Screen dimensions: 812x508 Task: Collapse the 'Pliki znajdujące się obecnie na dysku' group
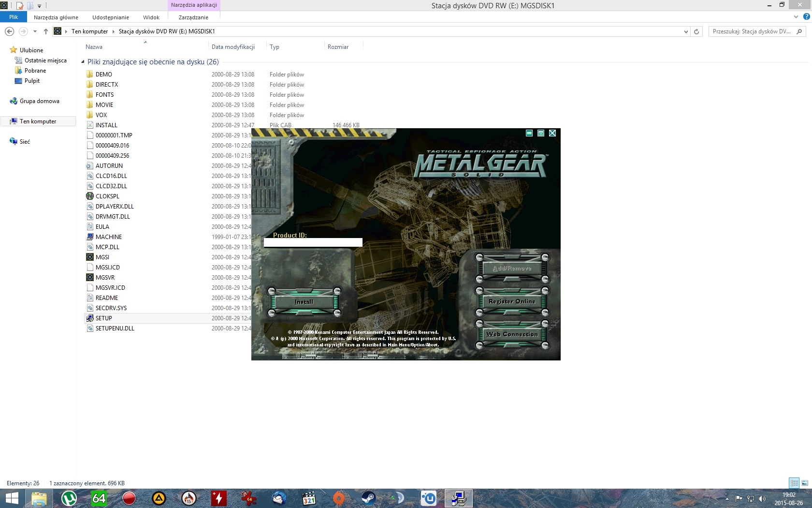point(83,62)
